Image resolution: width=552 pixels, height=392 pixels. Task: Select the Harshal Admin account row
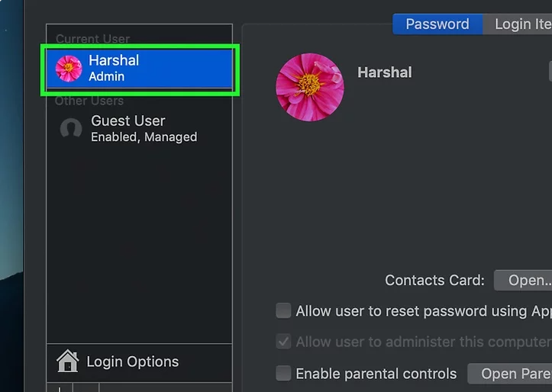pyautogui.click(x=140, y=69)
